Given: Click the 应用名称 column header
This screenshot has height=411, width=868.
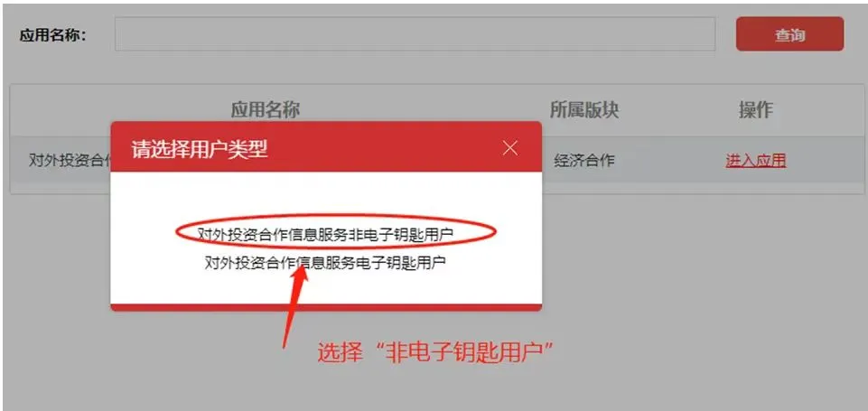Looking at the screenshot, I should coord(266,109).
